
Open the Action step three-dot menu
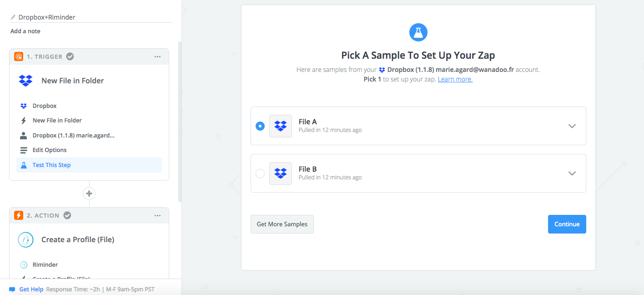pyautogui.click(x=157, y=215)
